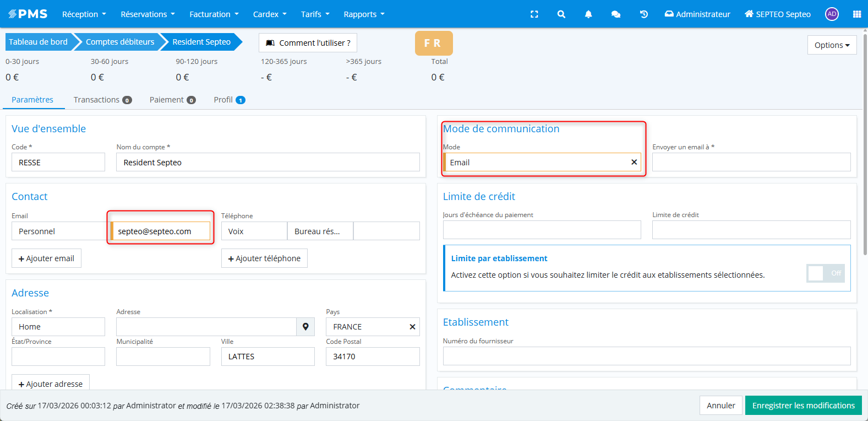This screenshot has width=868, height=421.
Task: Click the Limite de crédit input field
Action: [x=751, y=230]
